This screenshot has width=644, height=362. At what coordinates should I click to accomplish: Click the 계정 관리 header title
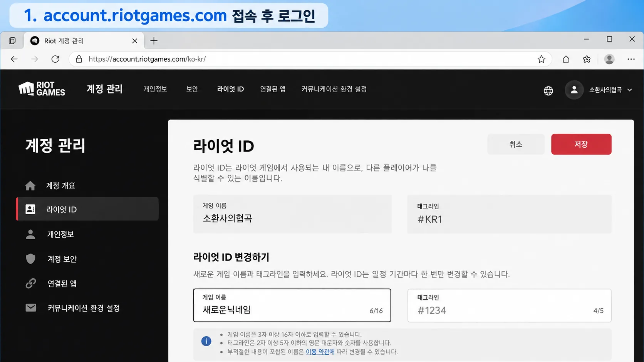click(104, 89)
